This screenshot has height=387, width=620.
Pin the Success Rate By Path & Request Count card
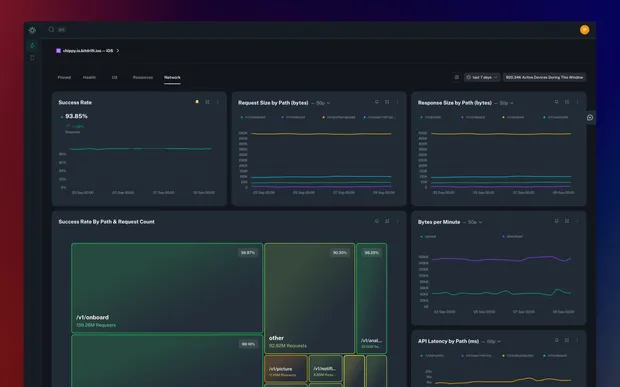[376, 221]
